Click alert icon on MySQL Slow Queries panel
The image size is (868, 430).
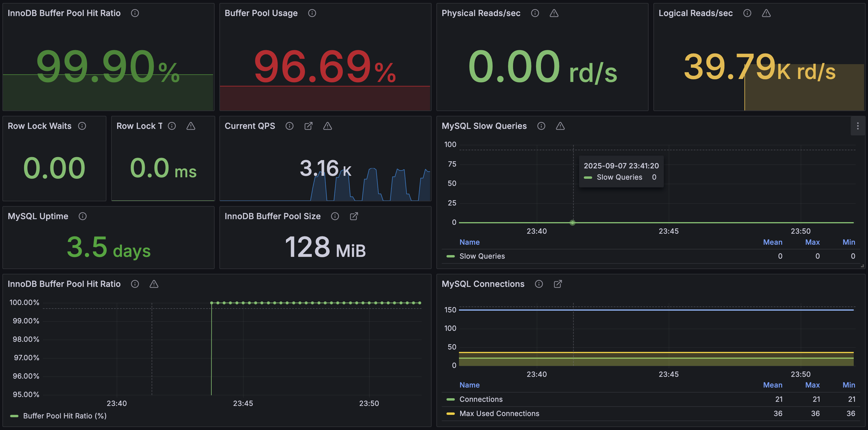(560, 126)
